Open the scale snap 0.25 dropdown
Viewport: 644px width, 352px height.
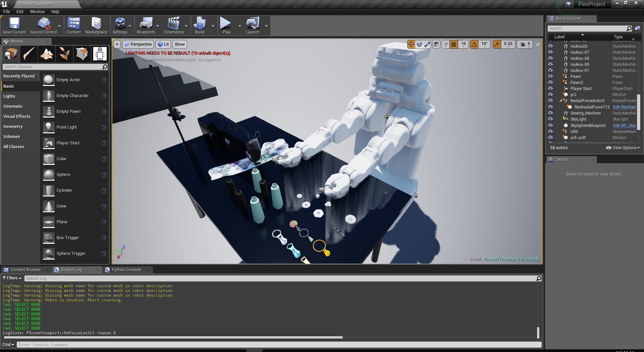(x=508, y=44)
